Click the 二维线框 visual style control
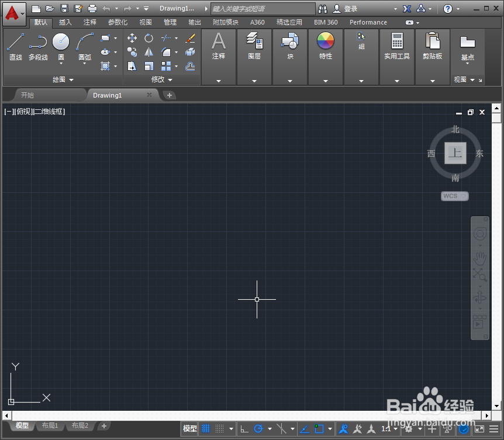This screenshot has height=440, width=504. (49, 112)
